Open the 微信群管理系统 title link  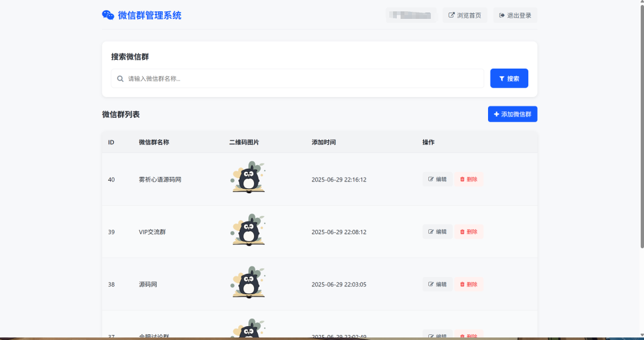tap(150, 15)
